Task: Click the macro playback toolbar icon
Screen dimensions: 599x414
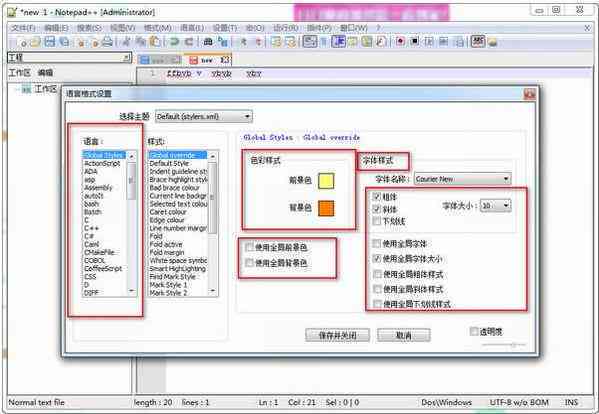Action: 429,41
